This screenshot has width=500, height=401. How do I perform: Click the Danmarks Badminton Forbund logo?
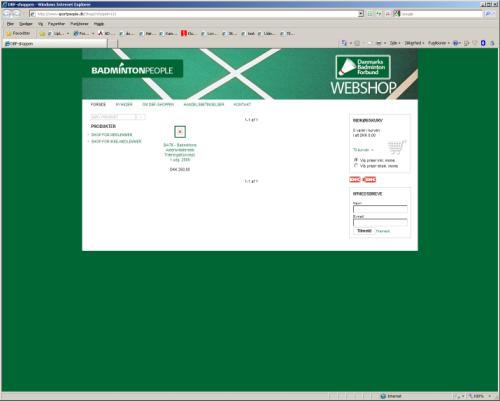363,67
